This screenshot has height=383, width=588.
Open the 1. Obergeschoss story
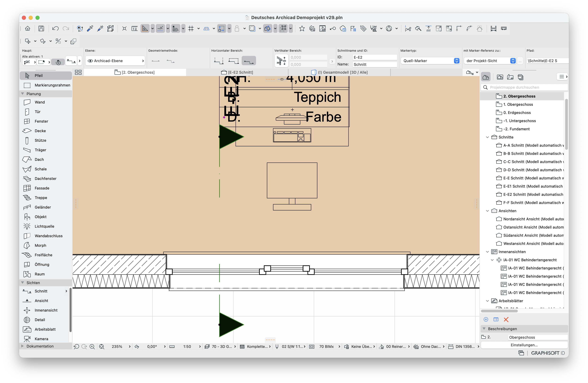[518, 104]
